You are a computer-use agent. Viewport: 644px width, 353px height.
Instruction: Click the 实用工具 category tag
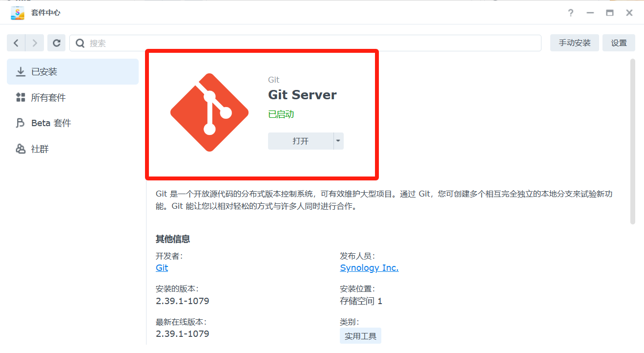point(360,336)
